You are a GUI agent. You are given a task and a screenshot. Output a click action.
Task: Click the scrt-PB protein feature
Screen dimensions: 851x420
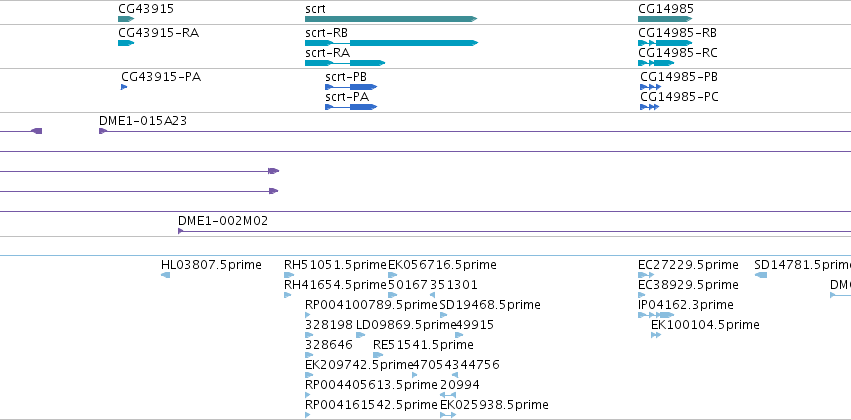point(351,87)
